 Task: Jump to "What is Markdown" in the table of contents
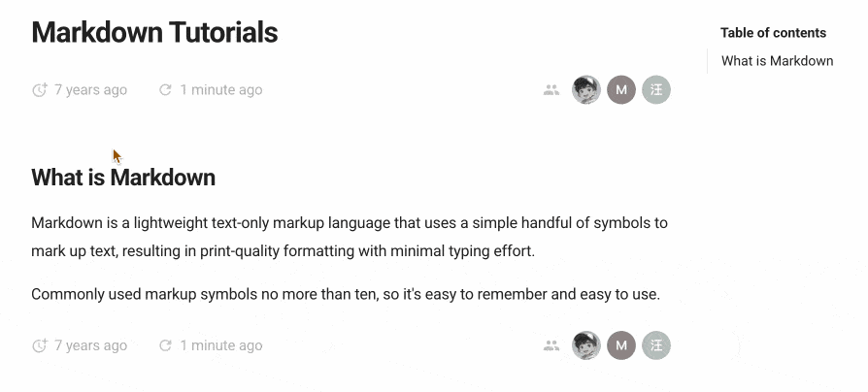pyautogui.click(x=777, y=60)
